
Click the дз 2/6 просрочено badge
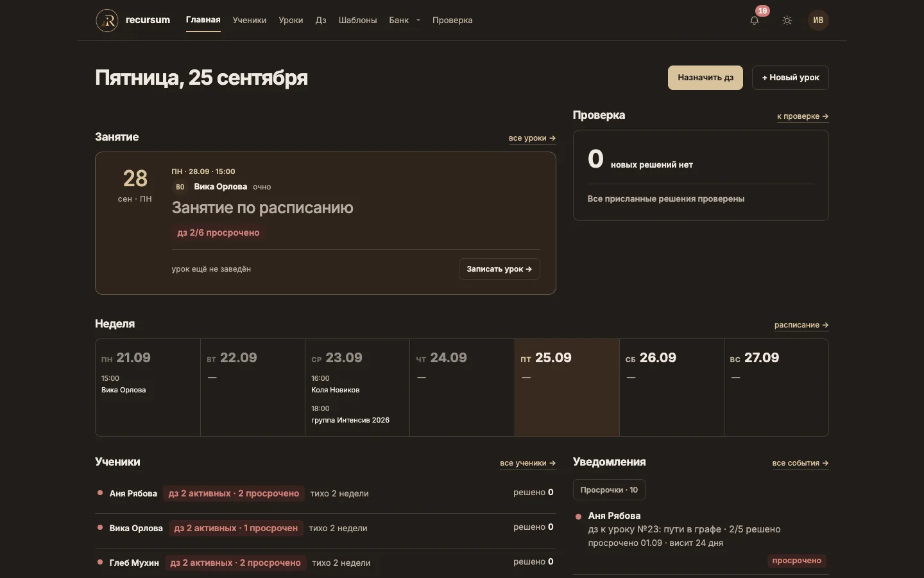218,233
